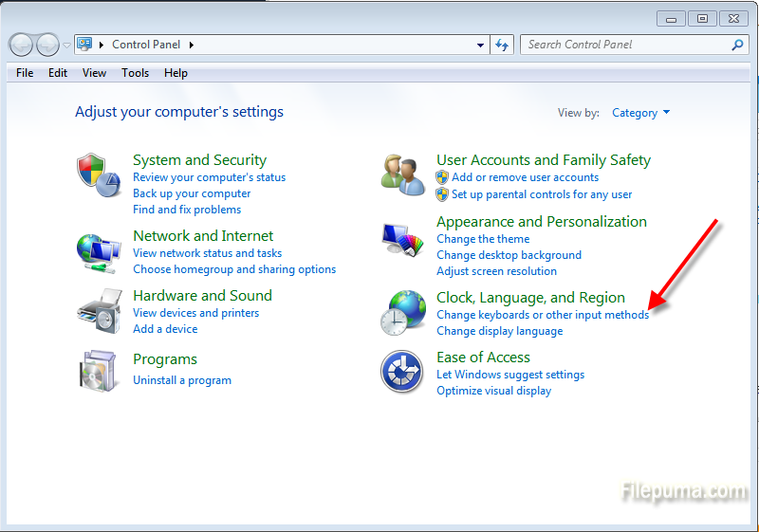Open Set up parental controls for any user
The height and width of the screenshot is (532, 759).
pos(541,194)
